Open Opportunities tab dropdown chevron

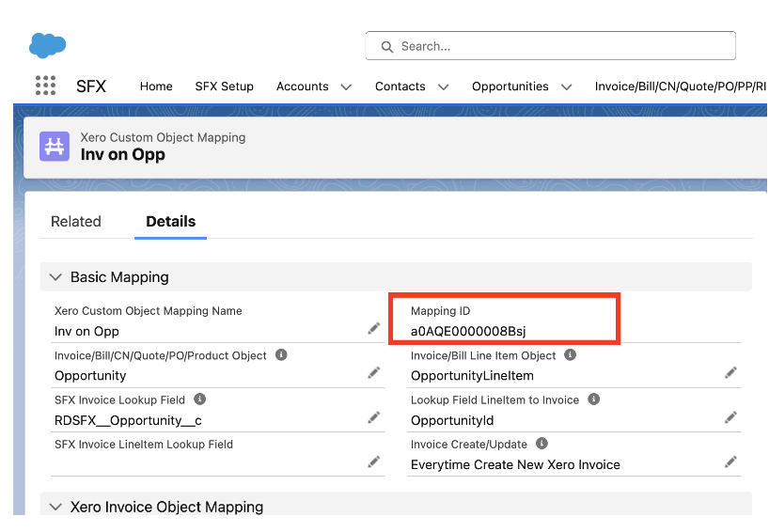(567, 87)
